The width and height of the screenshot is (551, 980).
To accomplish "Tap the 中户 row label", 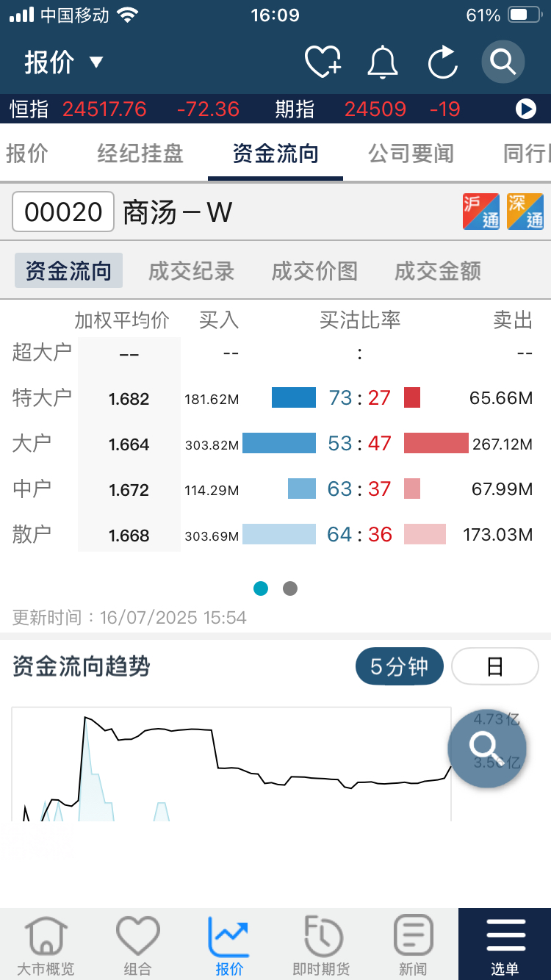I will (x=32, y=489).
